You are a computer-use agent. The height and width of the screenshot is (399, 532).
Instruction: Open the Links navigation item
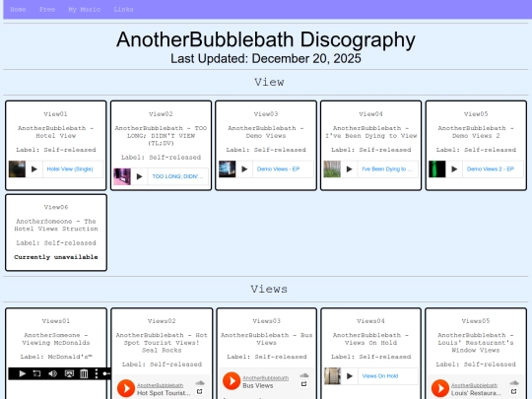pyautogui.click(x=123, y=10)
